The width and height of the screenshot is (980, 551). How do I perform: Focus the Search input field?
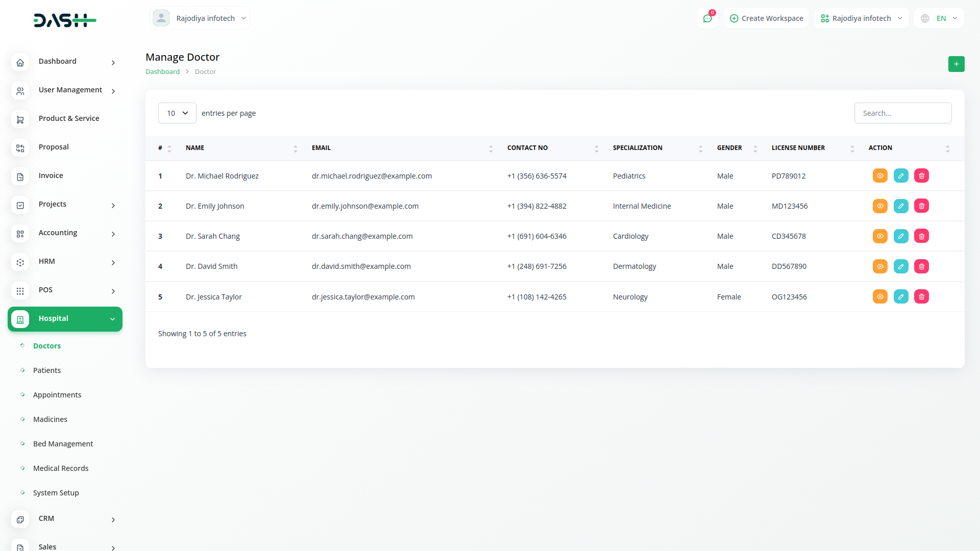tap(902, 113)
